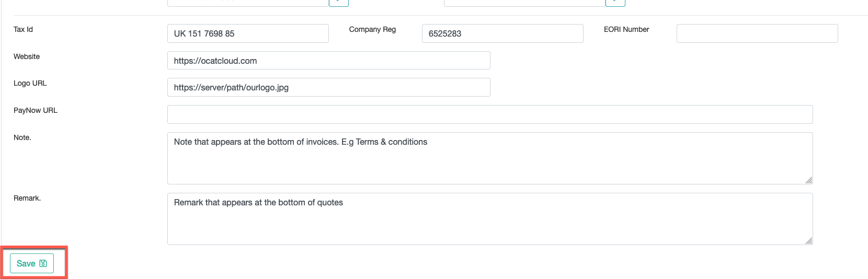Click the "Website" field label
Image resolution: width=868 pixels, height=279 pixels.
[27, 56]
